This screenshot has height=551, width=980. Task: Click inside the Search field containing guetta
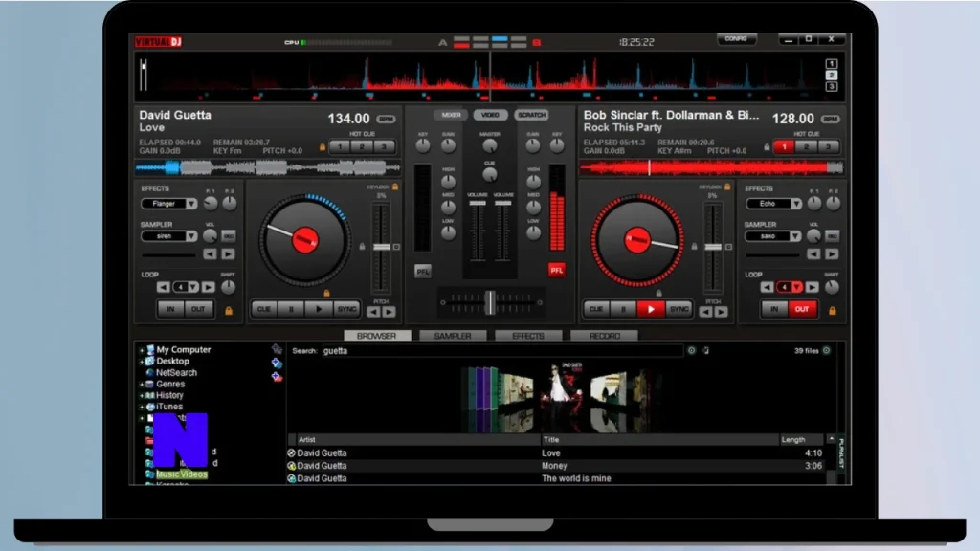[x=501, y=350]
